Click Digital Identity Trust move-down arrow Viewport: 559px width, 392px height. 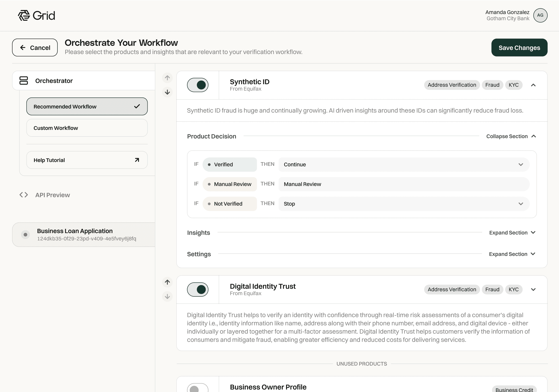167,296
